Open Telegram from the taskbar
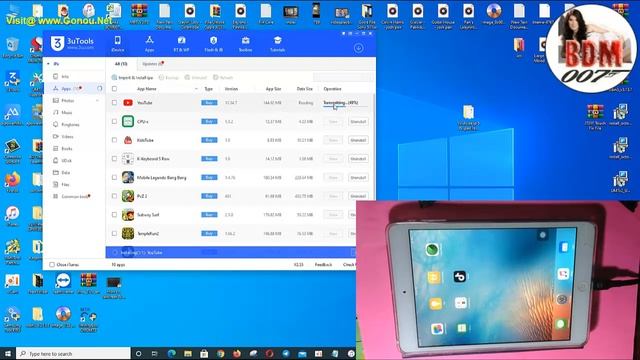Image resolution: width=640 pixels, height=360 pixels. pos(286,353)
